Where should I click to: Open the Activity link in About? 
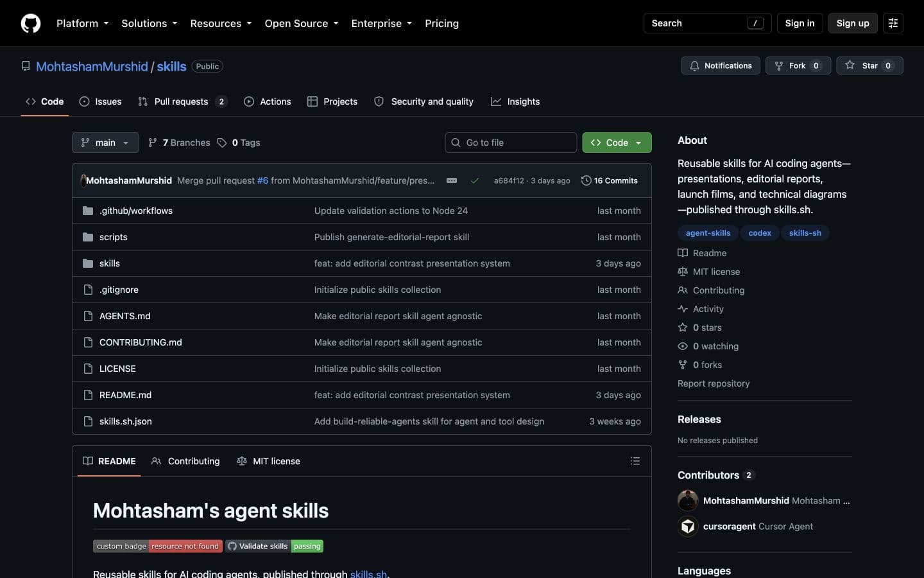[701, 309]
